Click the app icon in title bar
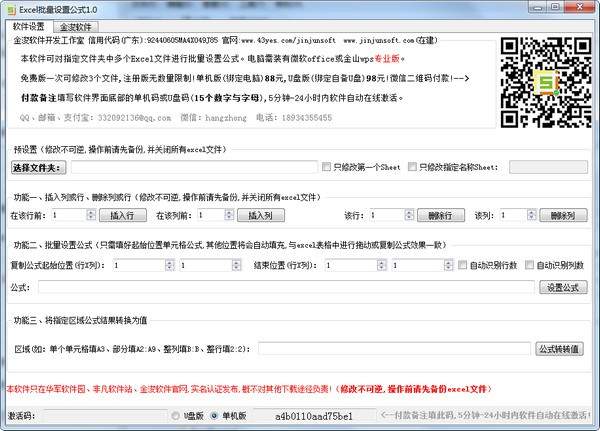 click(x=10, y=8)
